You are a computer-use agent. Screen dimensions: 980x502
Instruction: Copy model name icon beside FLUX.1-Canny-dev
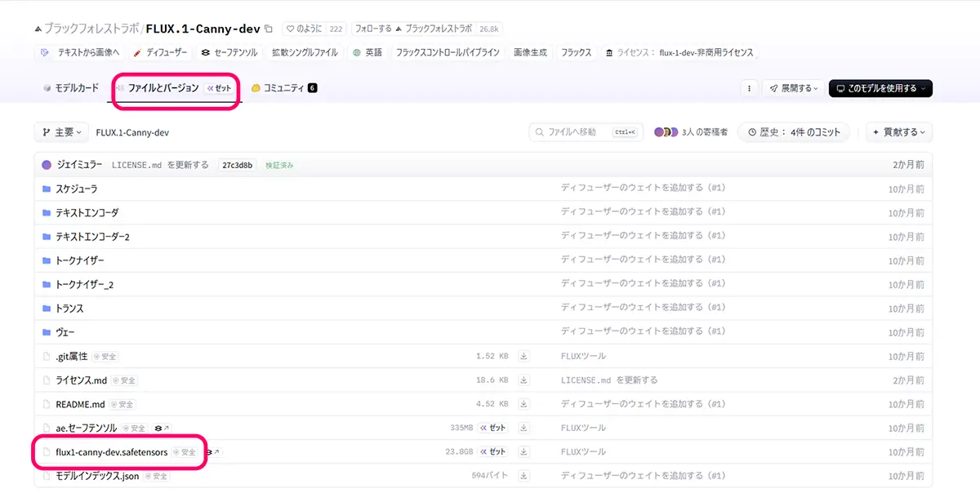click(269, 29)
